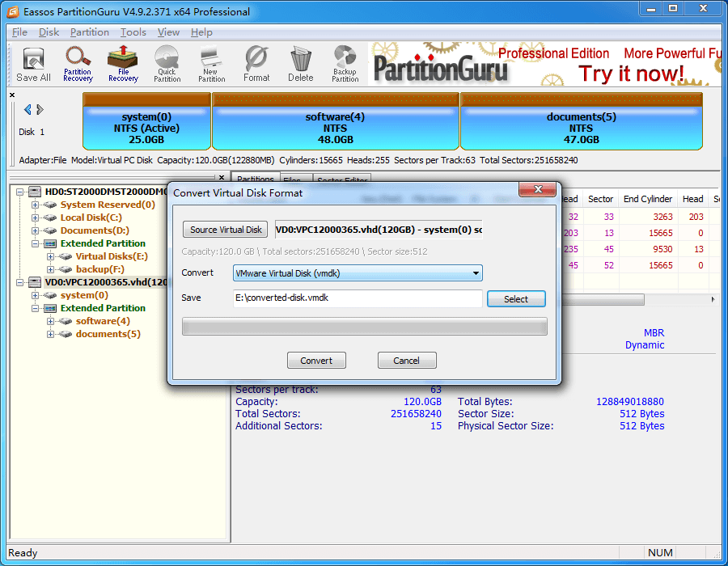Open the View menu
Image resolution: width=728 pixels, height=566 pixels.
(x=168, y=32)
